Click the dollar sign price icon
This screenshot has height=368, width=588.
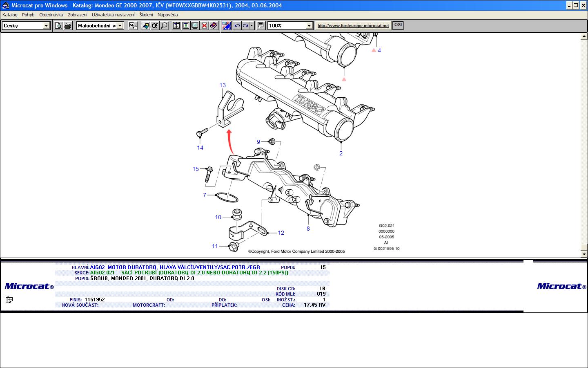186,26
